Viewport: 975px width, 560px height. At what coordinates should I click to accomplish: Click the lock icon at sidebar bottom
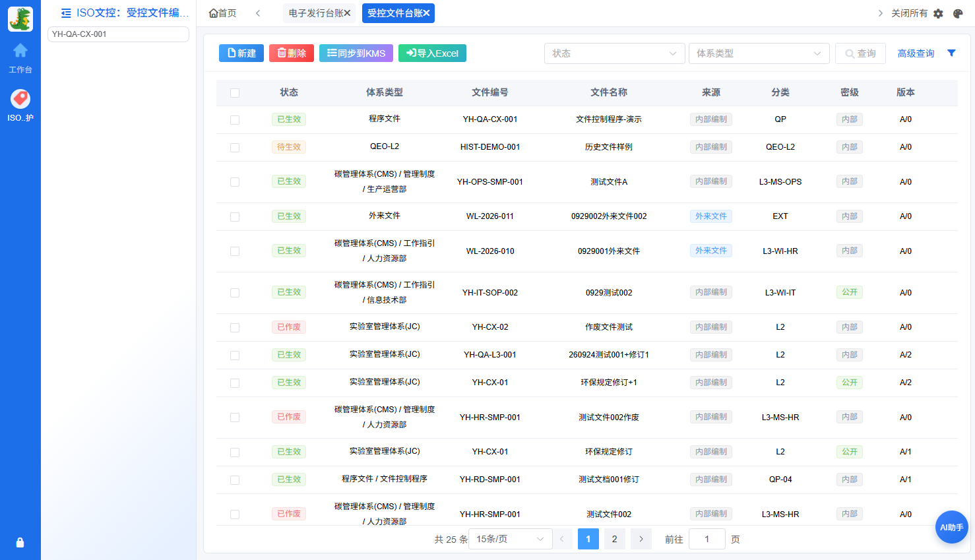click(x=20, y=542)
